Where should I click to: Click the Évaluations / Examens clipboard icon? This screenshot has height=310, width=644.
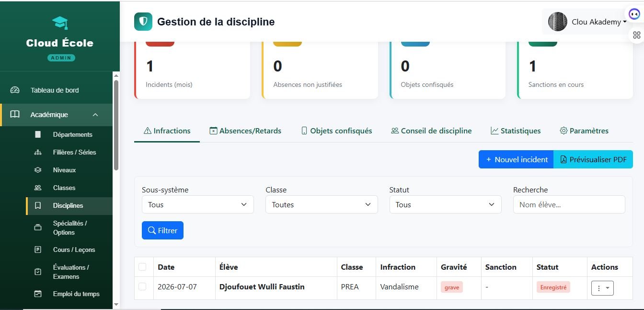38,272
